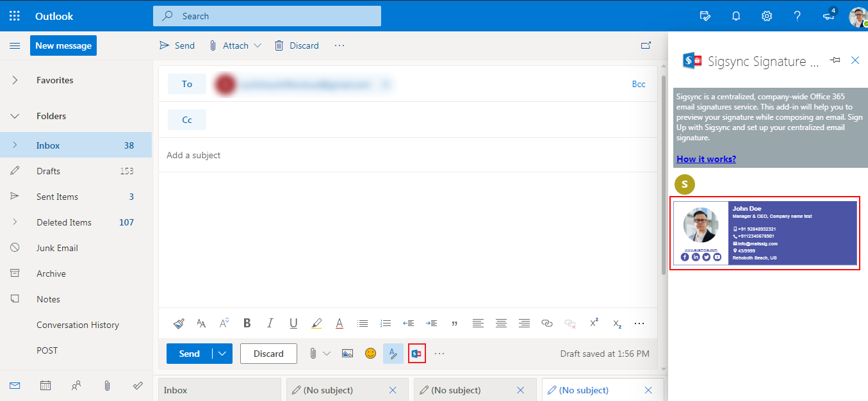Toggle underline text formatting
868x401 pixels.
click(293, 323)
